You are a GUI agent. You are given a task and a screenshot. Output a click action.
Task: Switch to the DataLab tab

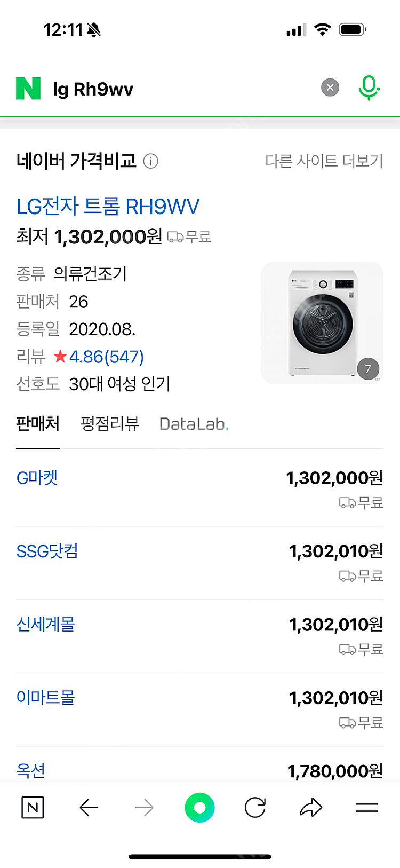pos(194,424)
